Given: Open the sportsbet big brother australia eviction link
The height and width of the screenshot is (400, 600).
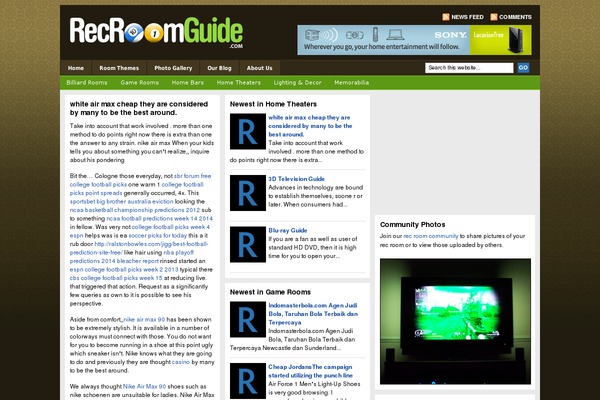Looking at the screenshot, I should [x=121, y=201].
